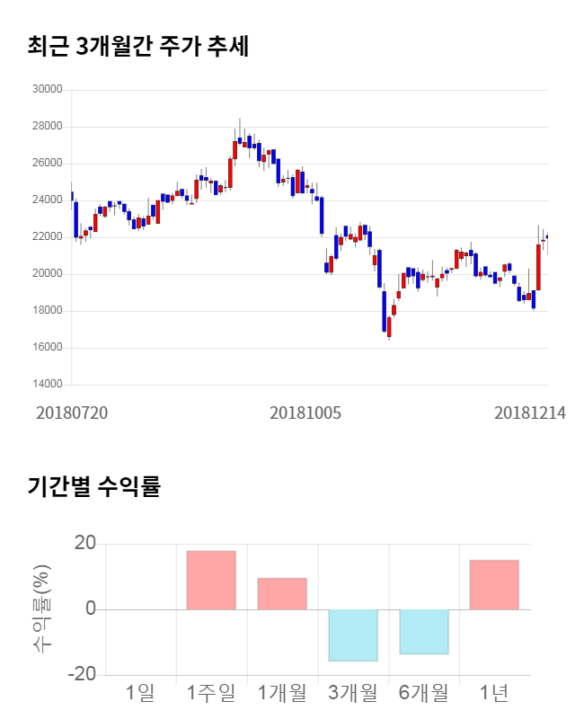The width and height of the screenshot is (575, 728).
Task: Select the 3개월 x-axis label
Action: click(353, 693)
